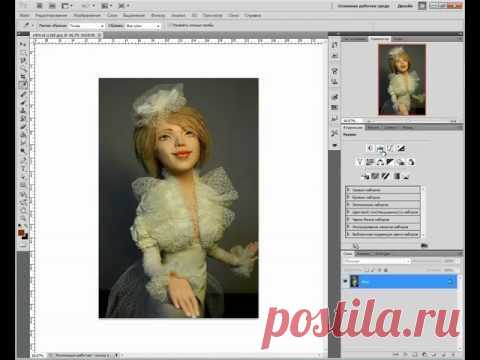
Task: Open the sample size dropdown in options bar
Action: (x=87, y=26)
